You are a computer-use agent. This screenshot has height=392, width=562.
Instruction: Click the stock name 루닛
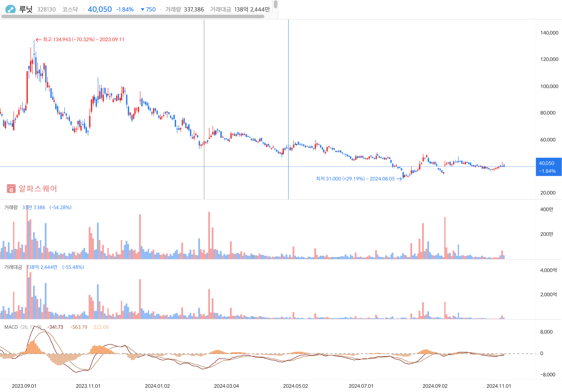pos(26,9)
